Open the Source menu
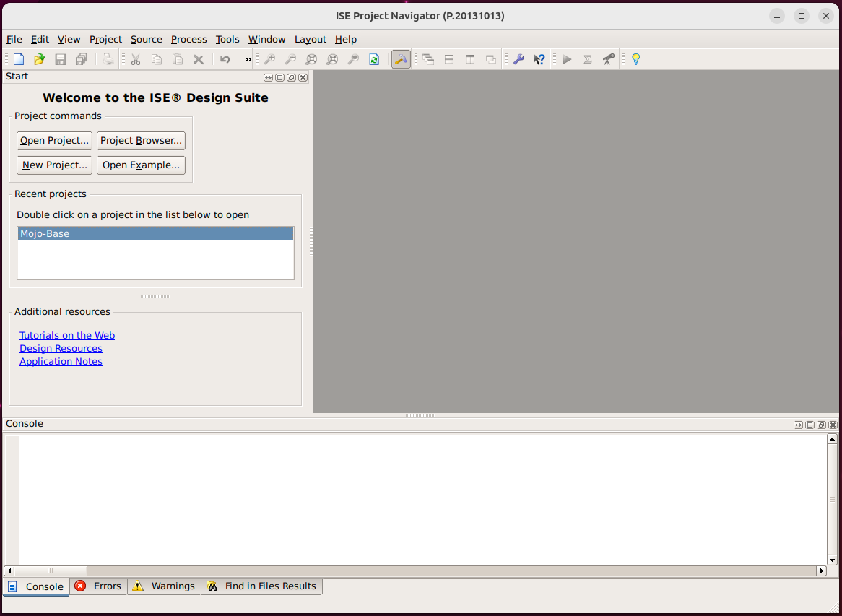The width and height of the screenshot is (842, 616). pos(147,39)
